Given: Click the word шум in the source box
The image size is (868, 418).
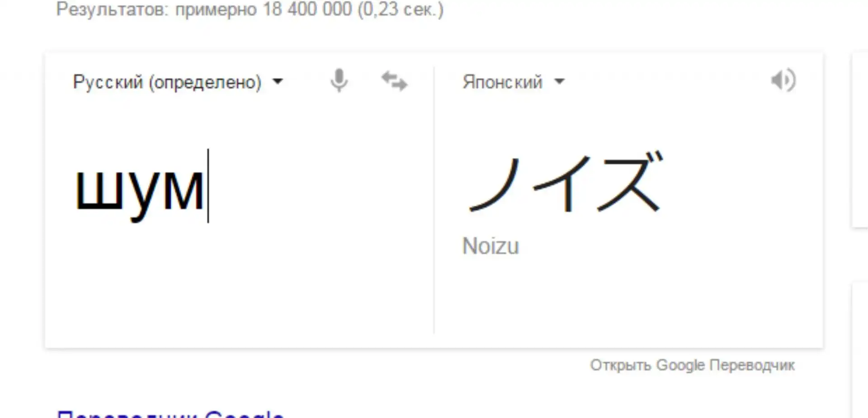Looking at the screenshot, I should tap(139, 190).
